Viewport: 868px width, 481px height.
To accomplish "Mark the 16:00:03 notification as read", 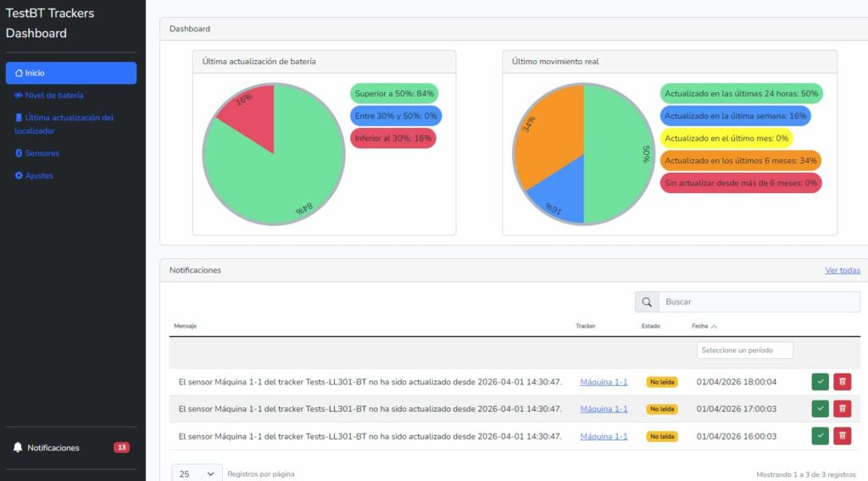I will click(821, 435).
